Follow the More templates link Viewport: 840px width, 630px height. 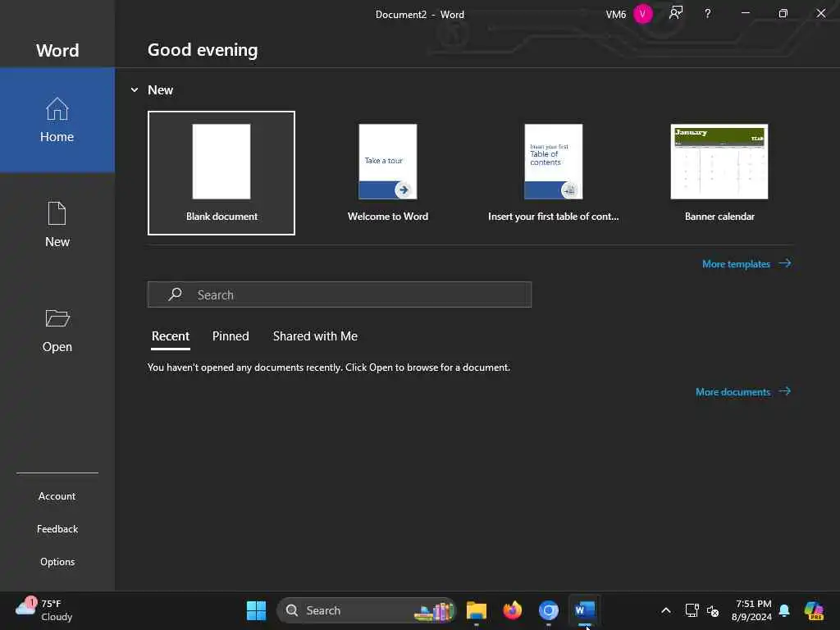736,264
